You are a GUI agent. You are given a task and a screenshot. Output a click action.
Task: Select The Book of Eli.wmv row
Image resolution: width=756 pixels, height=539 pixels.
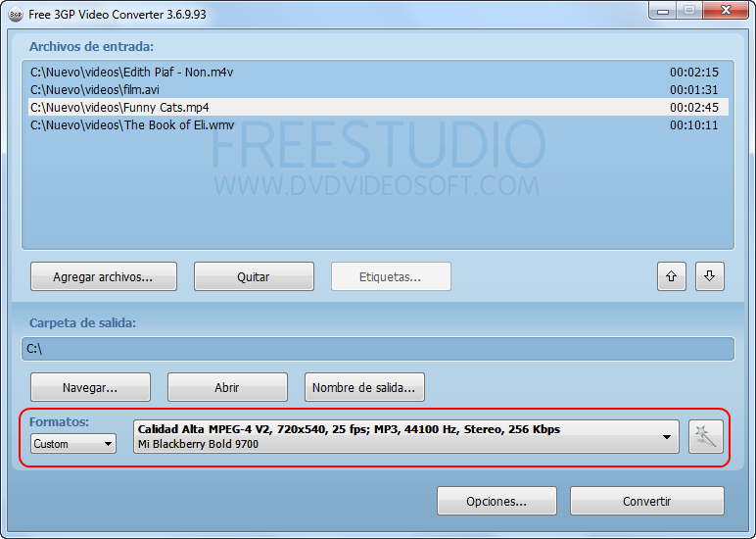tap(378, 125)
